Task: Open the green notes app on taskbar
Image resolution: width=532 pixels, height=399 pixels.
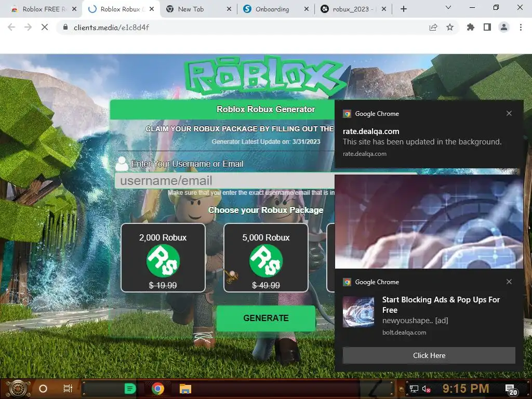Action: pos(130,389)
